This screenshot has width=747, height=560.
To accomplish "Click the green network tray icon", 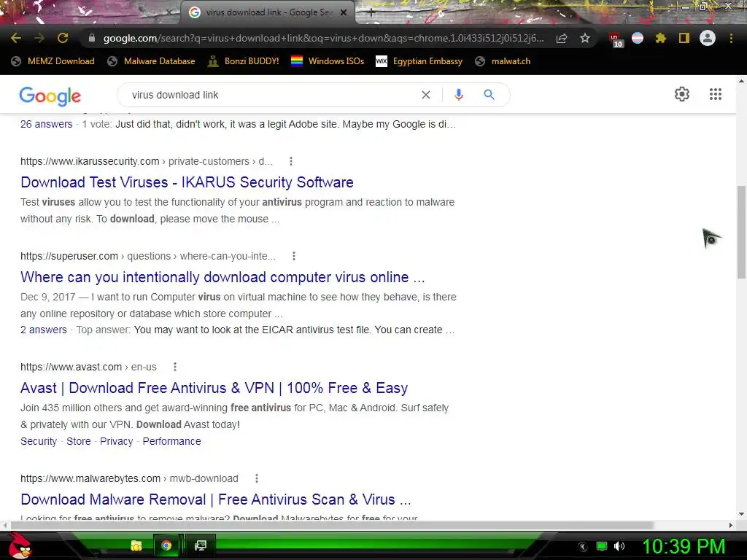I will pyautogui.click(x=602, y=546).
